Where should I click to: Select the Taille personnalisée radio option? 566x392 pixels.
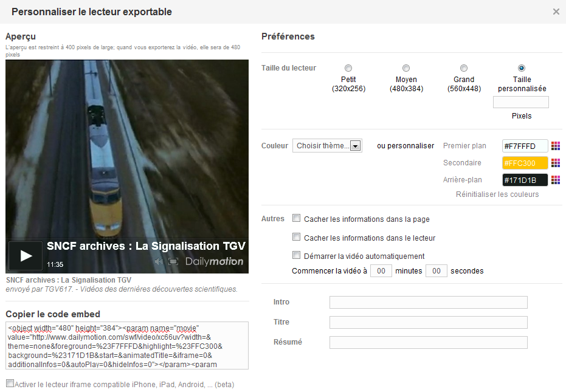pyautogui.click(x=522, y=68)
